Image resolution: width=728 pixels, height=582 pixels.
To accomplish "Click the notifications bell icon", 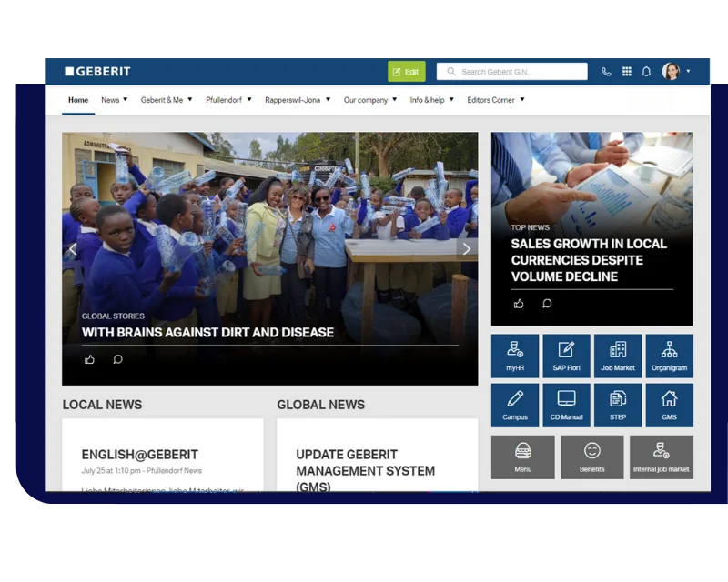I will tap(646, 72).
